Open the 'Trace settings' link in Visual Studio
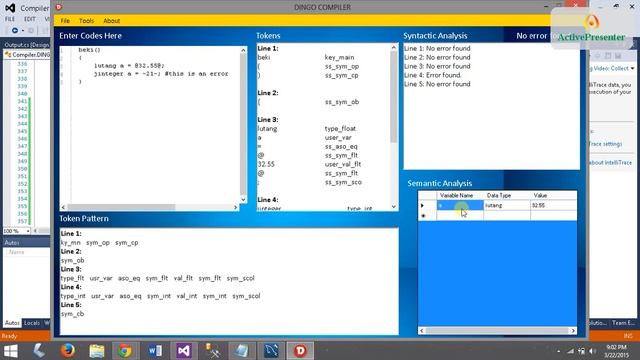 tap(606, 144)
